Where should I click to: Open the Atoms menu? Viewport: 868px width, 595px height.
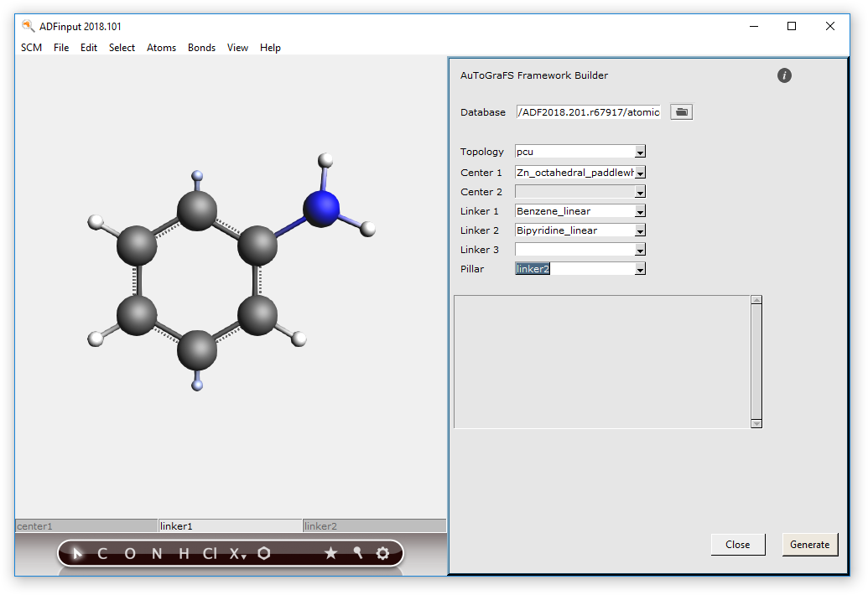[x=161, y=48]
